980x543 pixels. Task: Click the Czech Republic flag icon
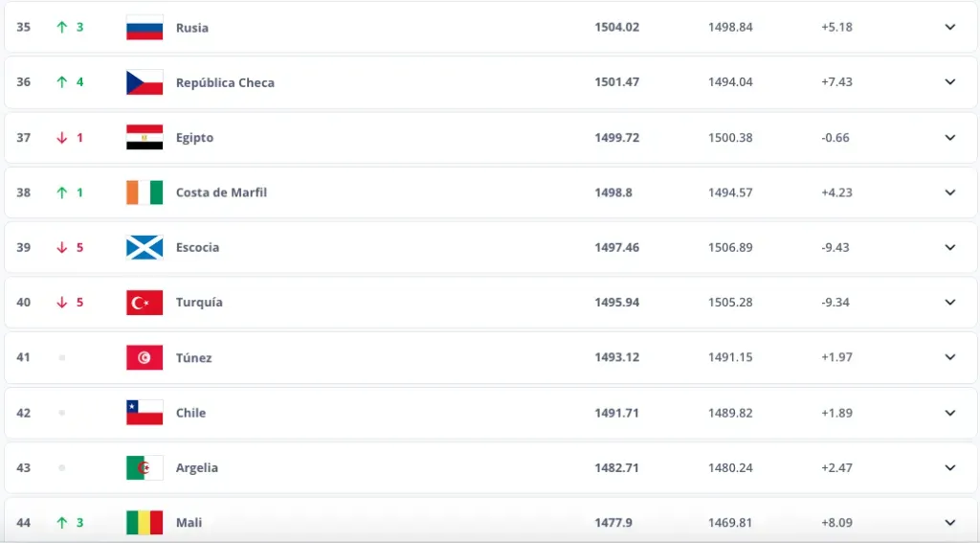coord(145,82)
